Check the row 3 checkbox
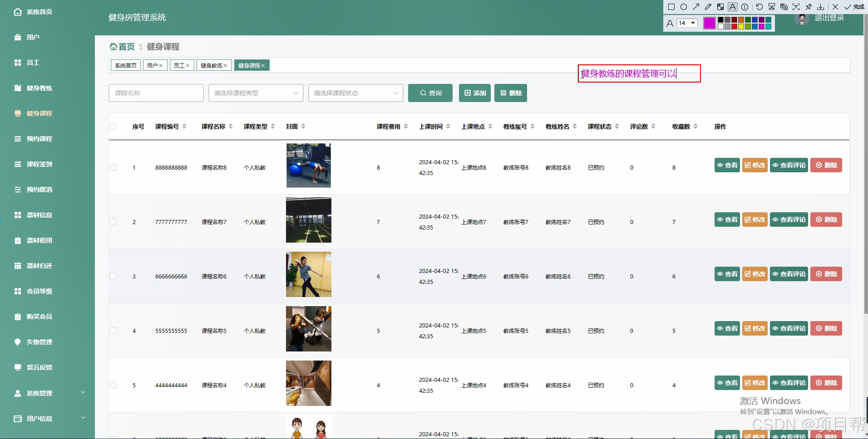 pyautogui.click(x=113, y=276)
